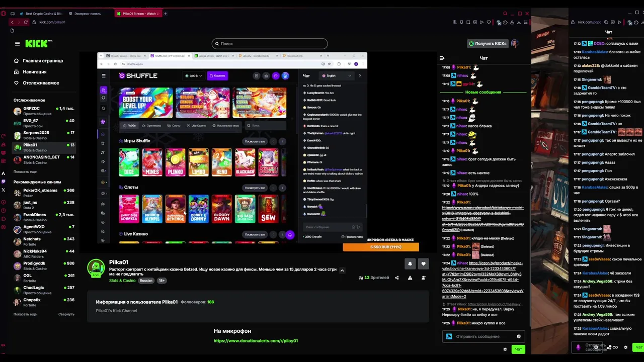Click the green Чат button in the popout window
The height and width of the screenshot is (362, 644).
[638, 347]
